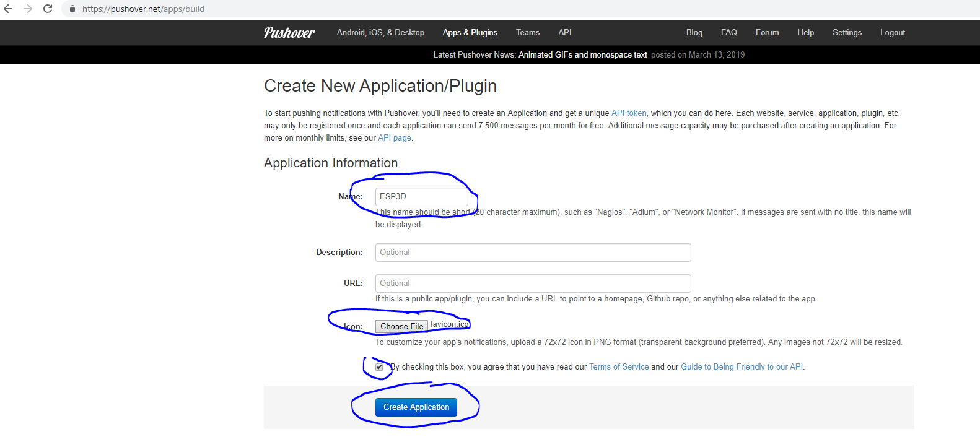Click the browser forward arrow

(28, 9)
